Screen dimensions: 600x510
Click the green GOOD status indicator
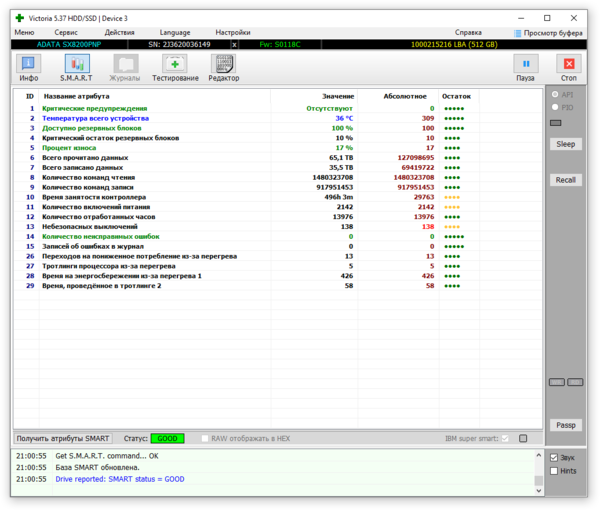pos(168,438)
